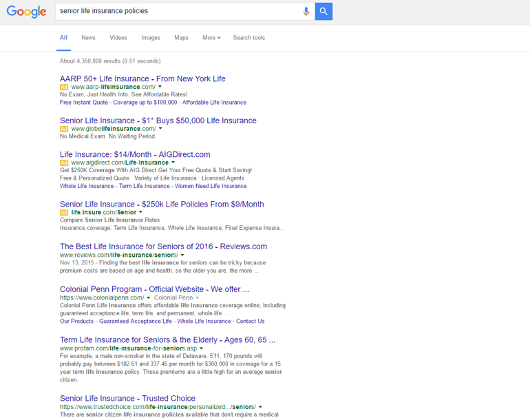Open the Maps results tab
Viewport: 530px width, 420px height.
pos(181,38)
